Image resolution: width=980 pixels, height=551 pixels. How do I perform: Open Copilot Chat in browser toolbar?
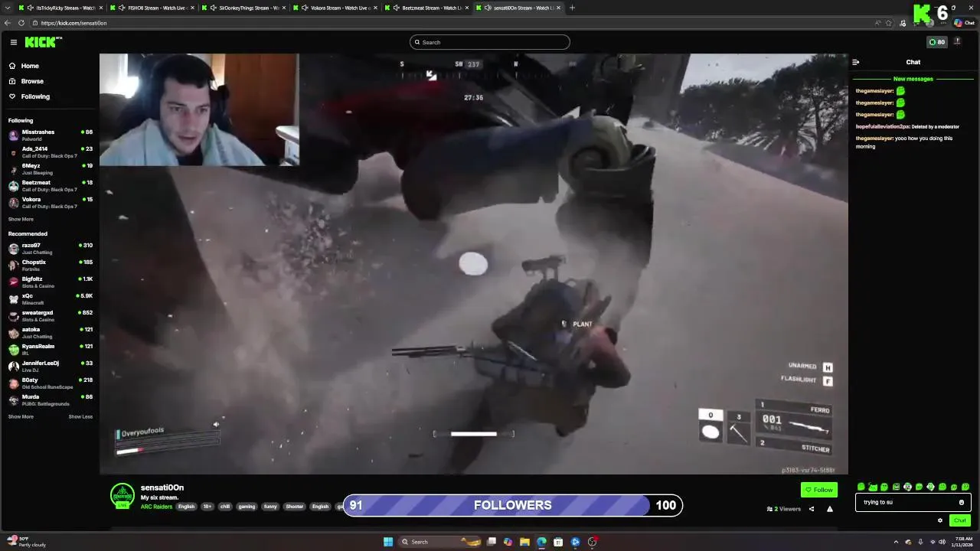pyautogui.click(x=963, y=23)
